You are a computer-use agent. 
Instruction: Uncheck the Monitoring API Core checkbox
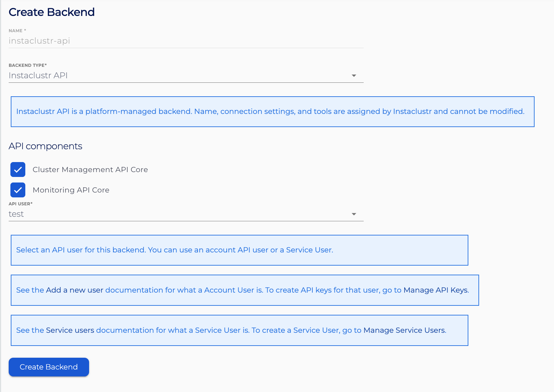[18, 190]
